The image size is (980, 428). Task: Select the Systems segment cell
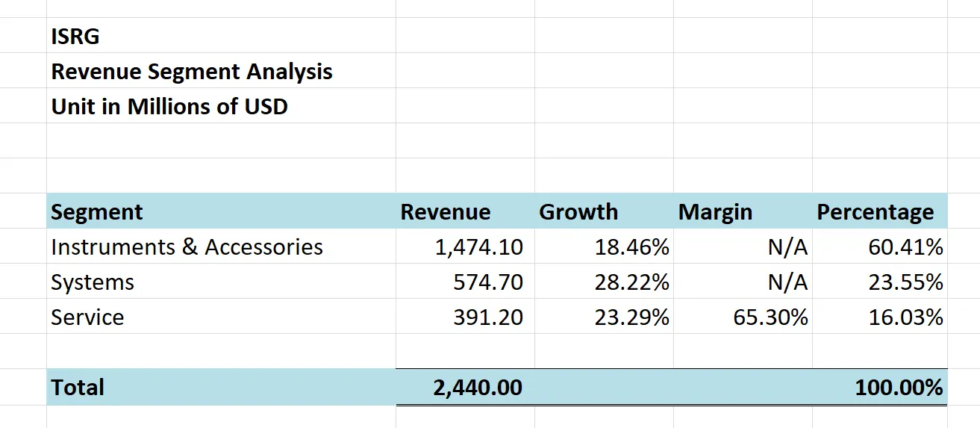(93, 282)
